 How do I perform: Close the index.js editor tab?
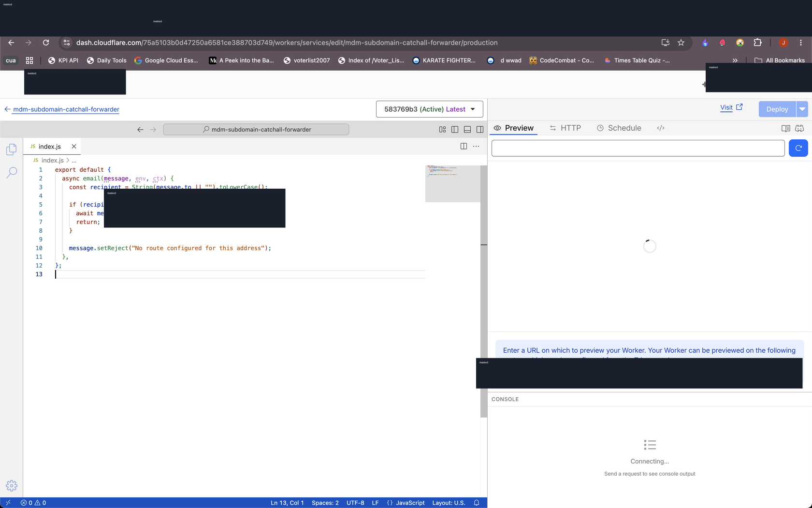[x=74, y=147]
